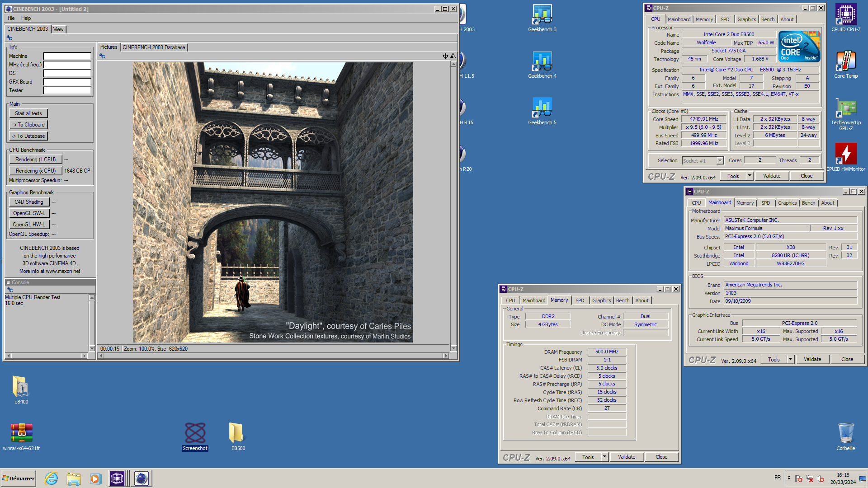Viewport: 868px width, 488px height.
Task: Click the Tester input field
Action: (x=67, y=90)
